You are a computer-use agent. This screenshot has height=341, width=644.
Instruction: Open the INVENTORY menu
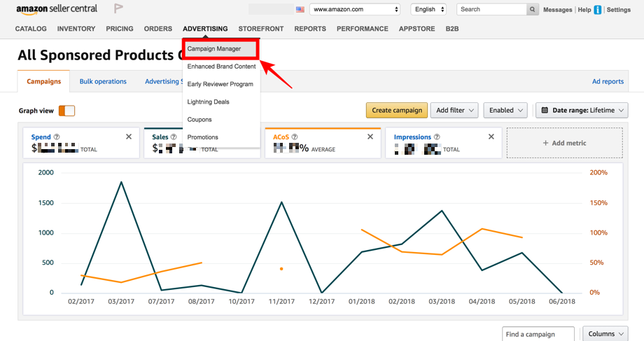pos(76,29)
